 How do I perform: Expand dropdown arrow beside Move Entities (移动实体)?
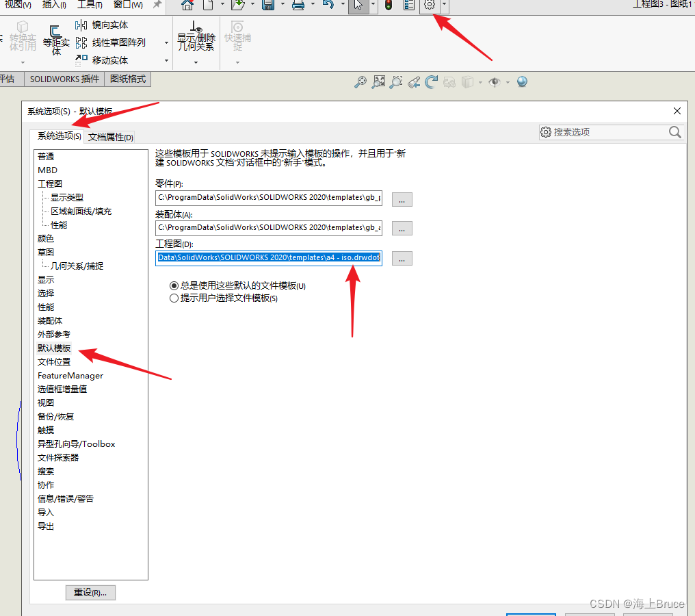click(167, 60)
